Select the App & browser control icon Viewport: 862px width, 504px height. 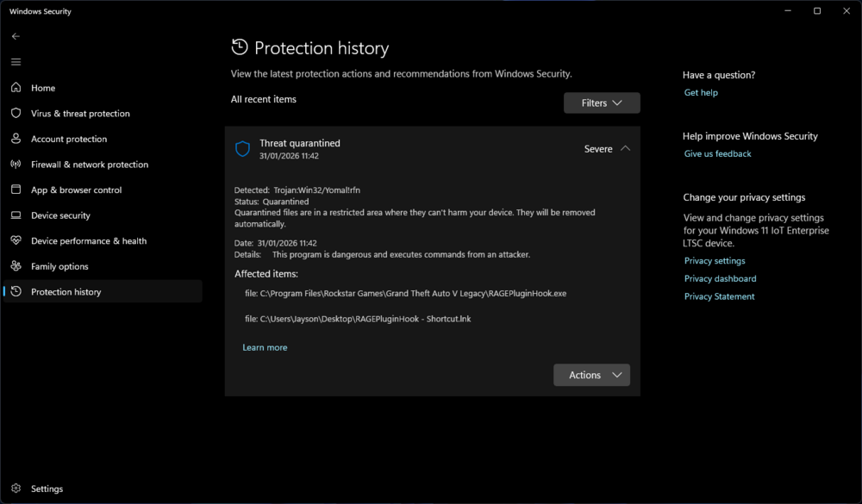pyautogui.click(x=15, y=190)
